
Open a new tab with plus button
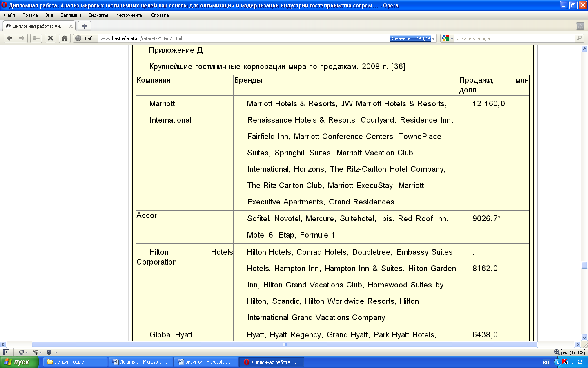click(85, 26)
